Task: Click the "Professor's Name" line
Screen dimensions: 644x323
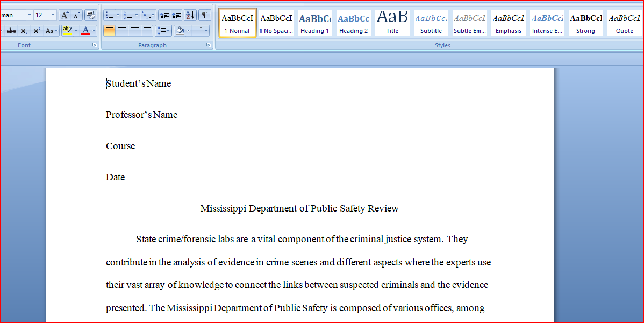Action: tap(142, 115)
